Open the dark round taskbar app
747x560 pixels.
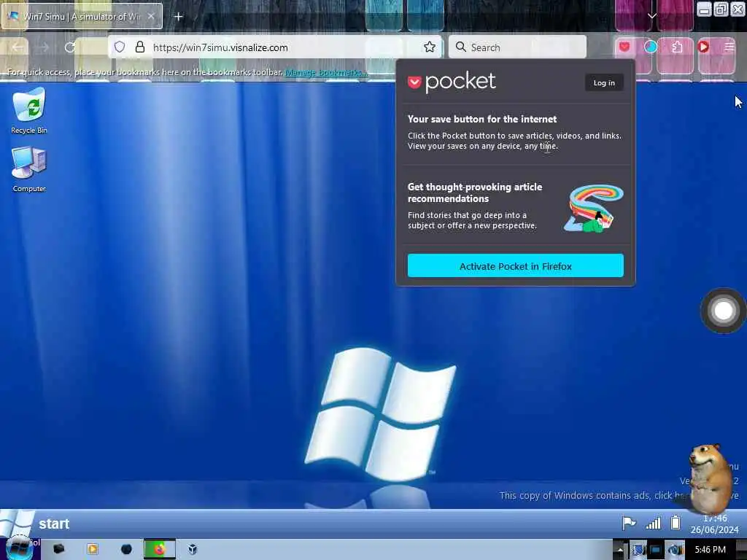(126, 549)
